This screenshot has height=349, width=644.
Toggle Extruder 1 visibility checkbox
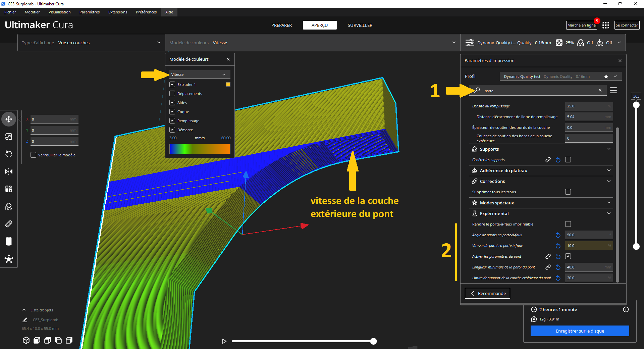click(x=172, y=85)
